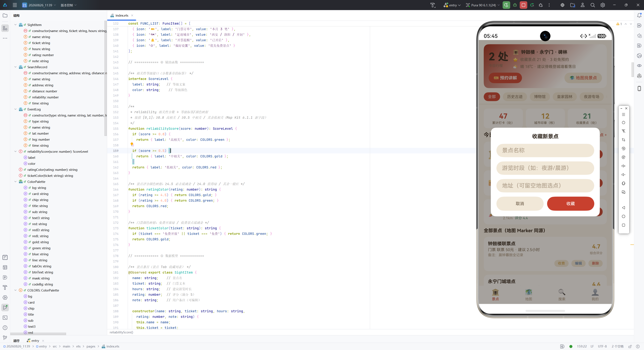Screen dimensions: 644x350
Task: Click the red 收藏 button in dialog
Action: point(571,204)
